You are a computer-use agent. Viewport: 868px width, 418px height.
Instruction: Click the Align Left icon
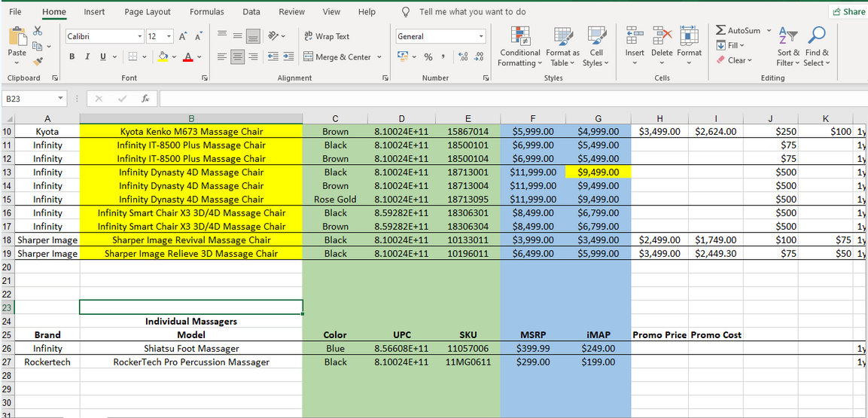pos(222,56)
